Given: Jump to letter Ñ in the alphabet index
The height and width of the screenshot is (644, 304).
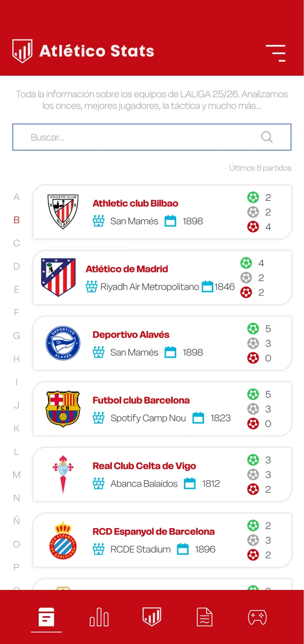Looking at the screenshot, I should 16,520.
